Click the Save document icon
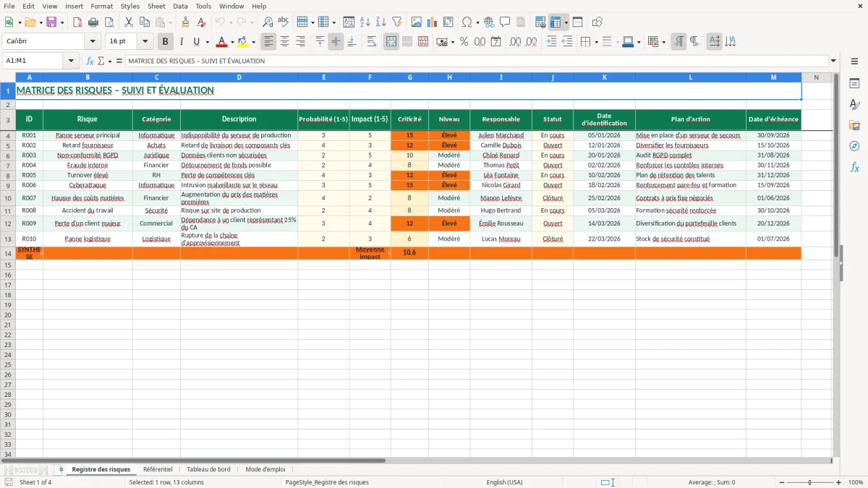 coord(51,22)
